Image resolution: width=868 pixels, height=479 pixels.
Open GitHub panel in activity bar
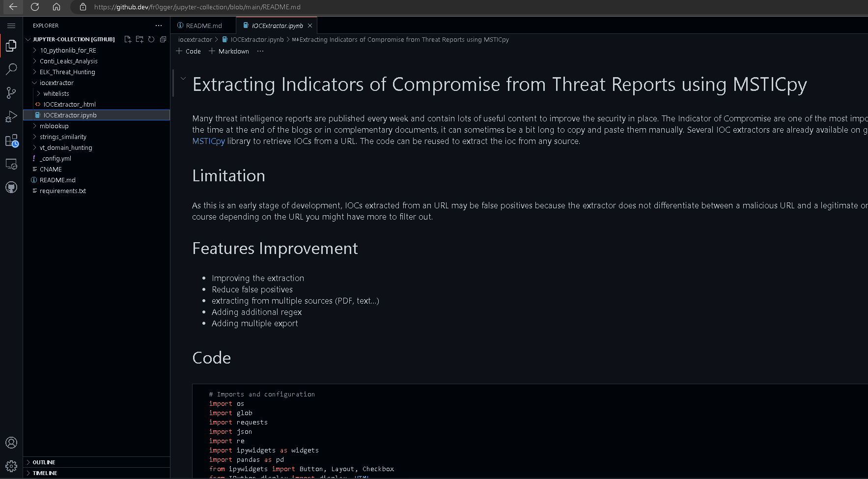[11, 187]
